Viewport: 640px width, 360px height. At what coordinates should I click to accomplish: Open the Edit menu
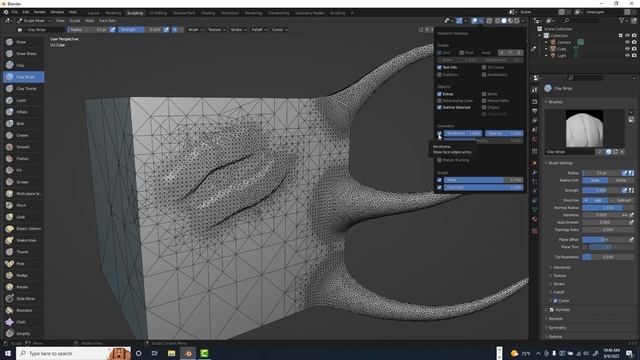tap(26, 12)
